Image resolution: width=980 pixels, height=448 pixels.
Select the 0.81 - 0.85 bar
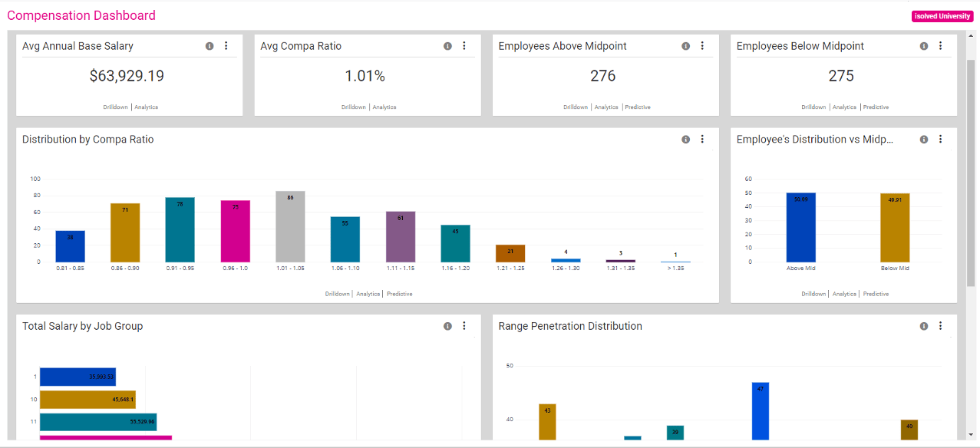(71, 246)
